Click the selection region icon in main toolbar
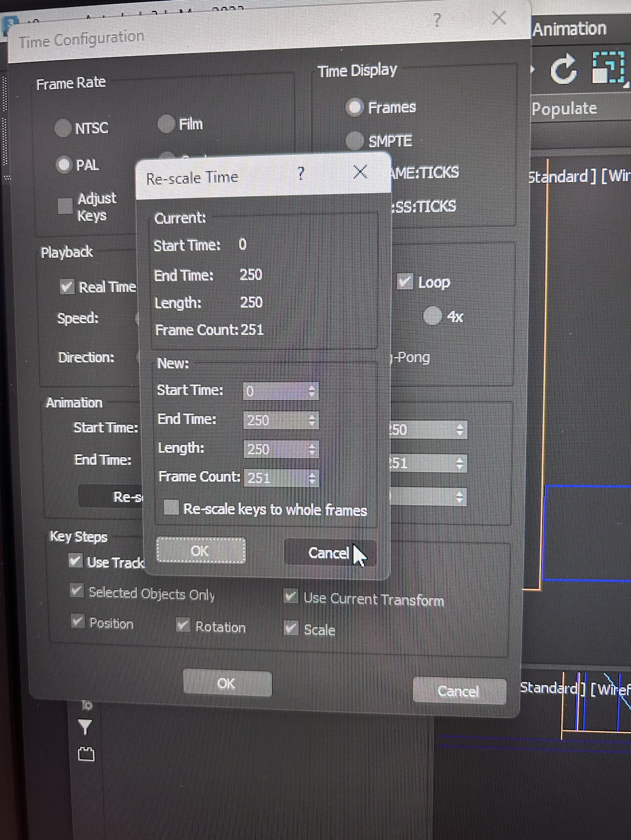Image resolution: width=631 pixels, height=840 pixels. (x=608, y=68)
